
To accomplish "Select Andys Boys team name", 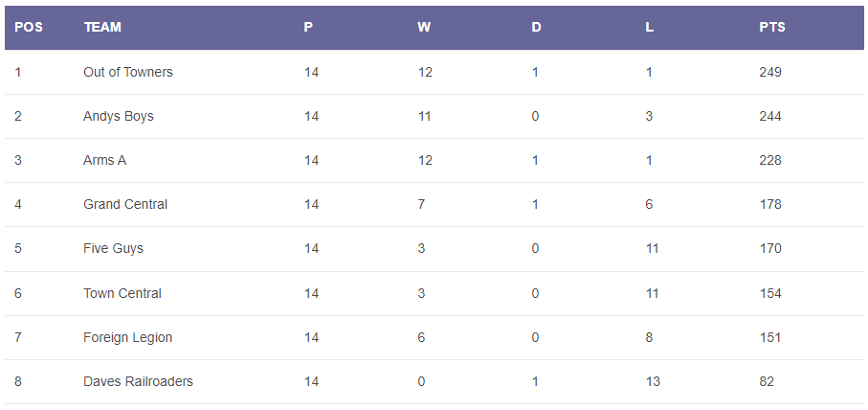I will point(119,116).
